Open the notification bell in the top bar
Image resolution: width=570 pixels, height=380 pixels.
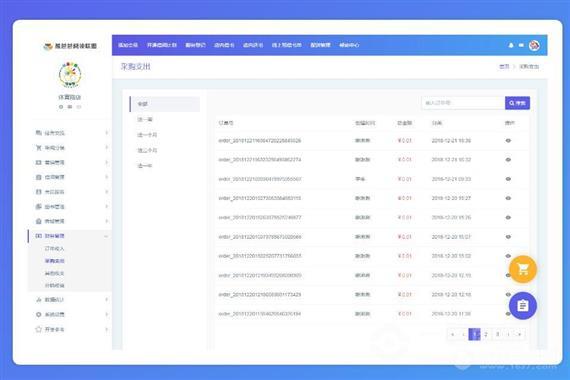coord(511,45)
